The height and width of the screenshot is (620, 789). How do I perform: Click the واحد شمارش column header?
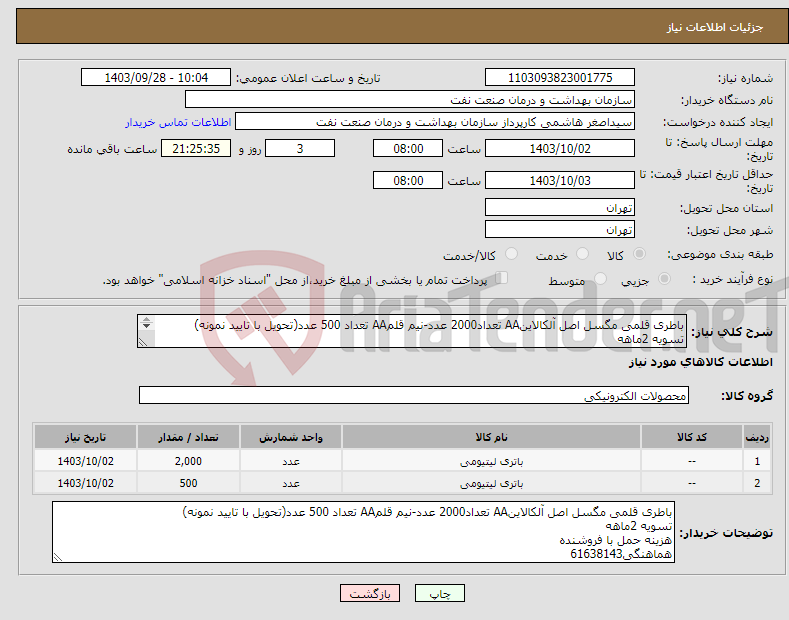[x=291, y=437]
